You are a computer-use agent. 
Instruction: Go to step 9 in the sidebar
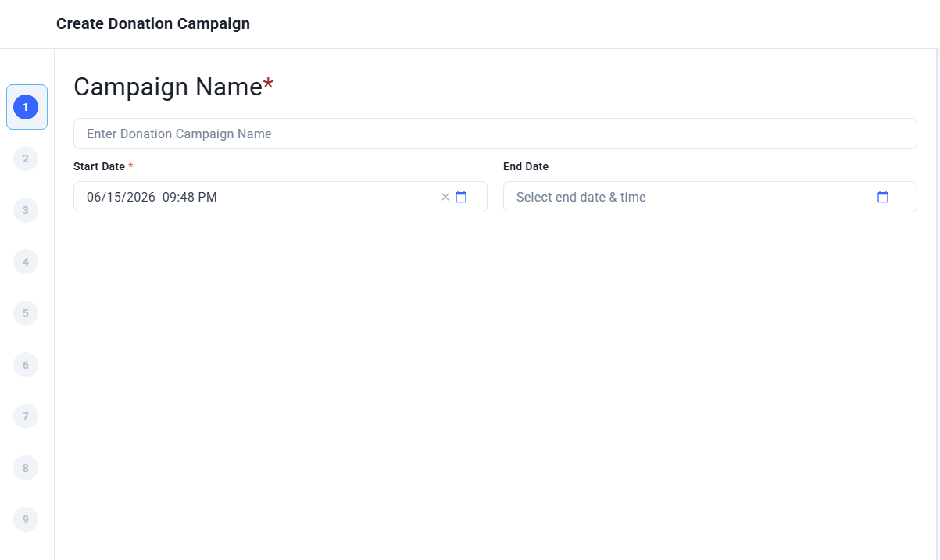26,519
